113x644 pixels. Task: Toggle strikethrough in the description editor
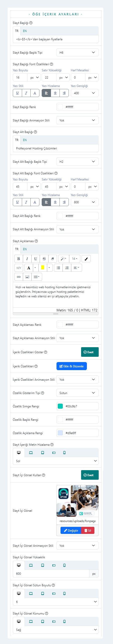pyautogui.click(x=44, y=259)
